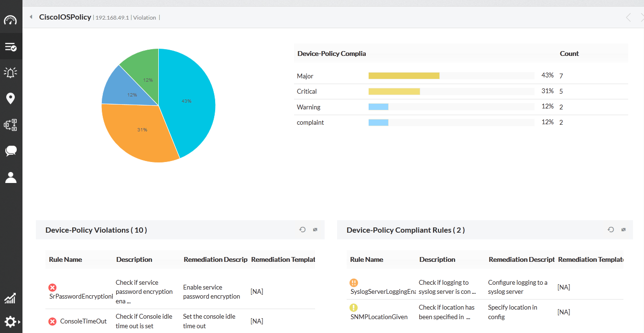Open the location pin sidebar icon
Image resolution: width=644 pixels, height=333 pixels.
(11, 98)
